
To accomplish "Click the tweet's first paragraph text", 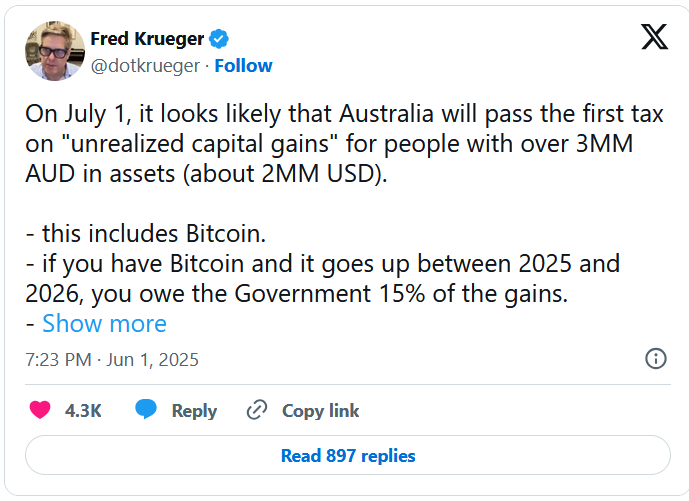I will [344, 144].
